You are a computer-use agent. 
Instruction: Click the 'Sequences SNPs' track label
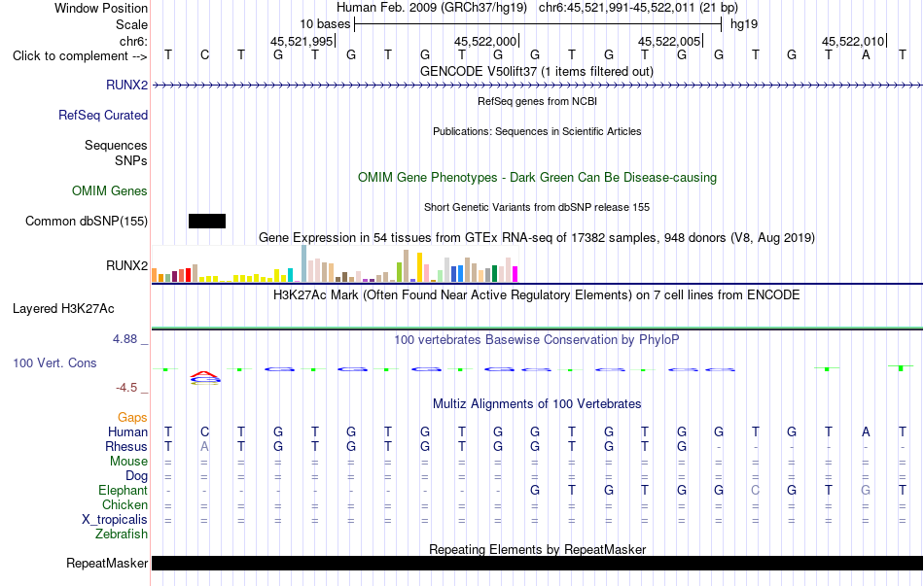[x=116, y=153]
